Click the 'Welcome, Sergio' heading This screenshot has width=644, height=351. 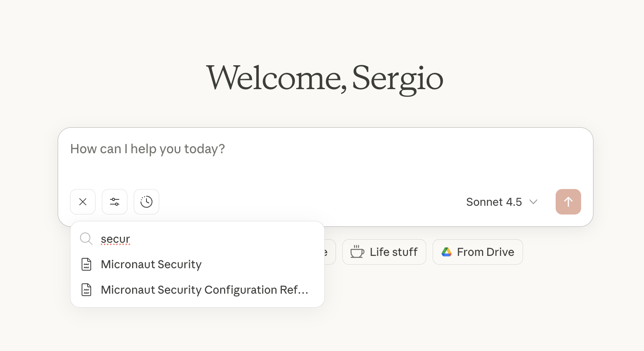[x=325, y=78]
